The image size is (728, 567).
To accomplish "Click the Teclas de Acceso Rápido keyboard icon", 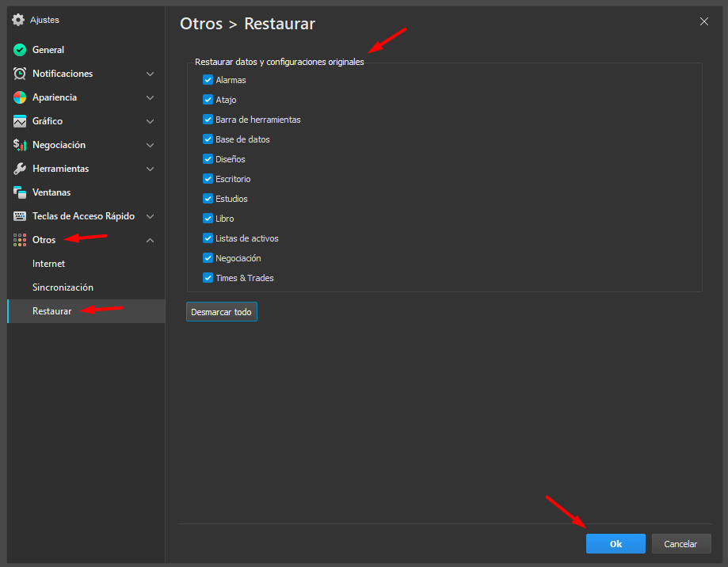I will [x=20, y=216].
